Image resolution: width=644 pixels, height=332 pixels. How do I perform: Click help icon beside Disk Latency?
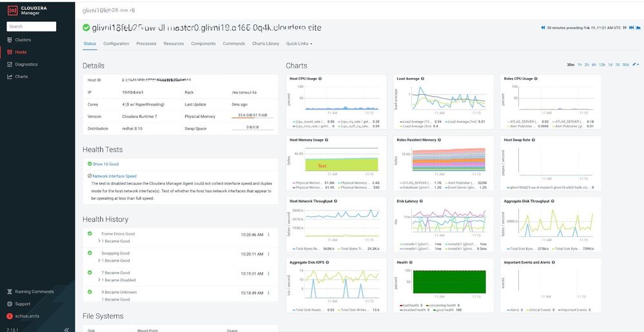coord(421,201)
